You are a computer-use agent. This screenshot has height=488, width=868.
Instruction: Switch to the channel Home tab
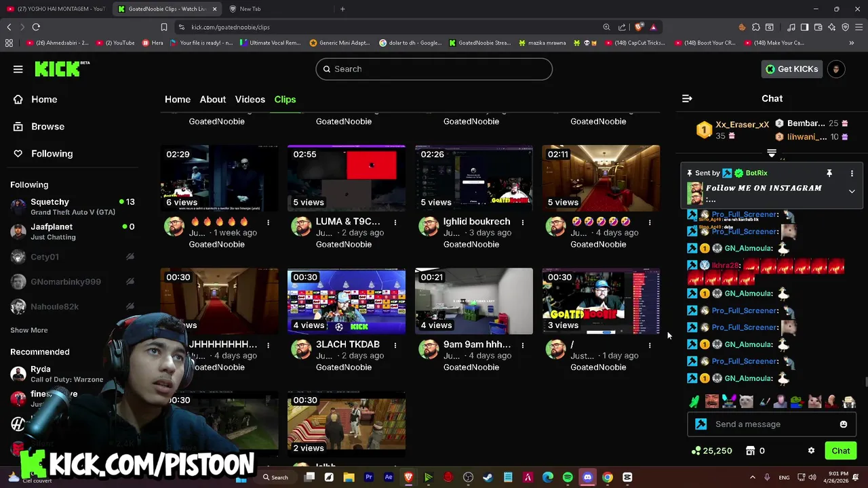point(178,99)
